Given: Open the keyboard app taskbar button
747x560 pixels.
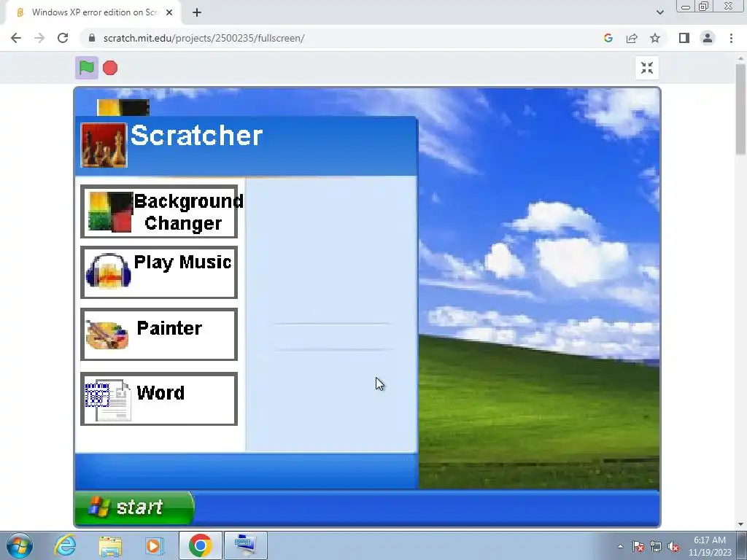Looking at the screenshot, I should coord(245,545).
